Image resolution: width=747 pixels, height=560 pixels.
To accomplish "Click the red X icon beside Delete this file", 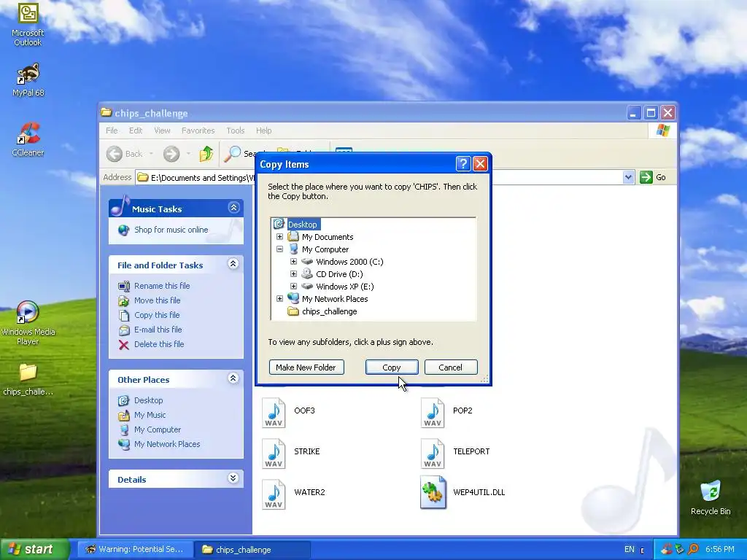I will pos(124,345).
